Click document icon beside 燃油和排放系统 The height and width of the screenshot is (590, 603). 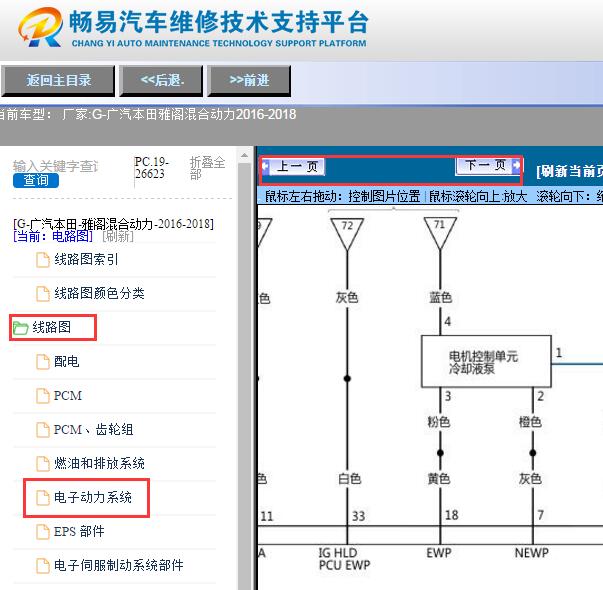click(x=43, y=463)
